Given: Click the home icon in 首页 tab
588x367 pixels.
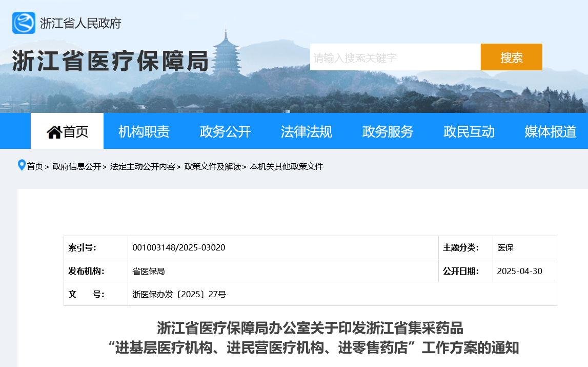Looking at the screenshot, I should (x=54, y=132).
